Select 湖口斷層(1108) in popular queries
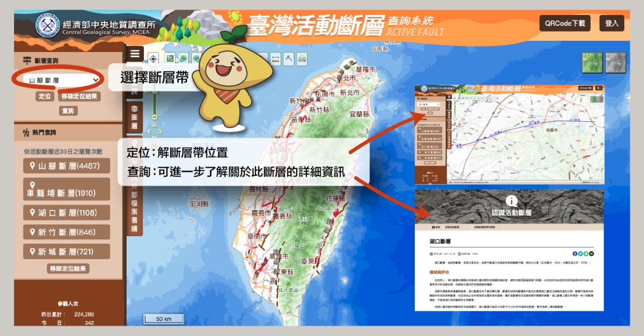 (x=67, y=213)
